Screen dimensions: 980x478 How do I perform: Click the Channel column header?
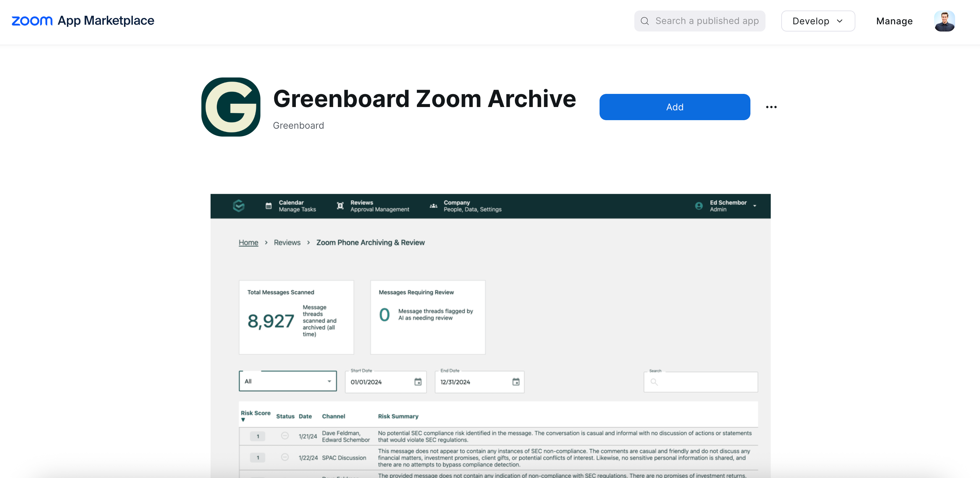pyautogui.click(x=334, y=416)
